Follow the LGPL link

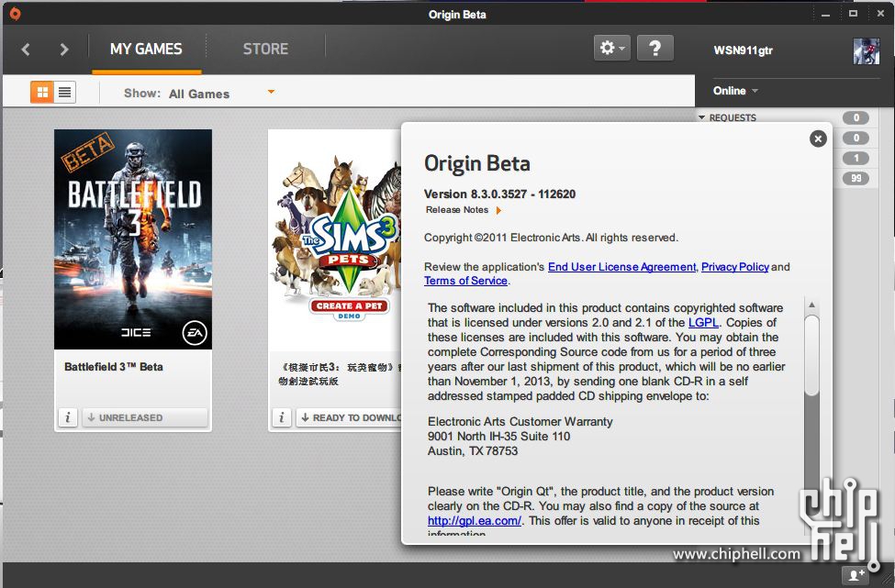(x=703, y=322)
